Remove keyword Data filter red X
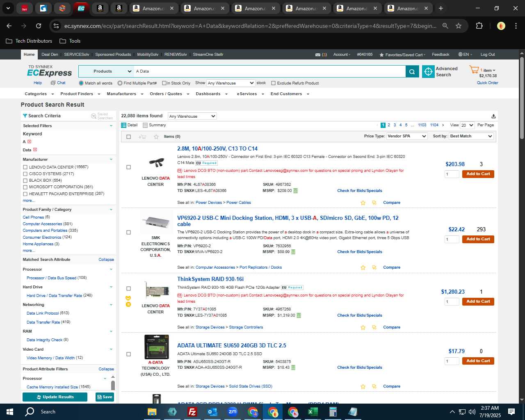Screen dimensions: 525x420 tap(35, 150)
